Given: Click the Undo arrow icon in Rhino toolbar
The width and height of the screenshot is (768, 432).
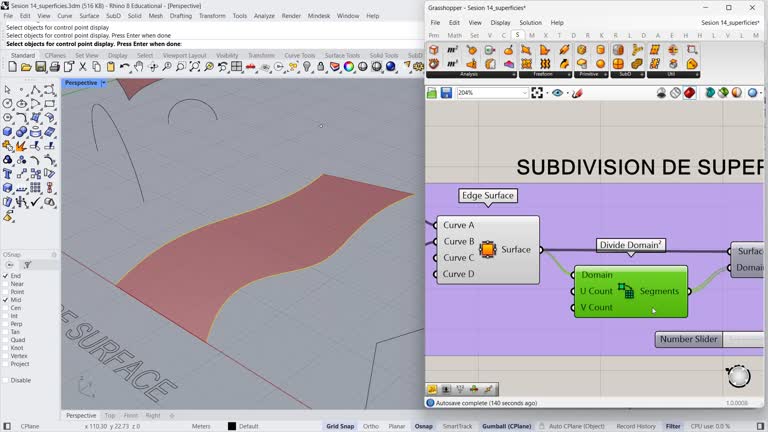Looking at the screenshot, I should [x=125, y=67].
